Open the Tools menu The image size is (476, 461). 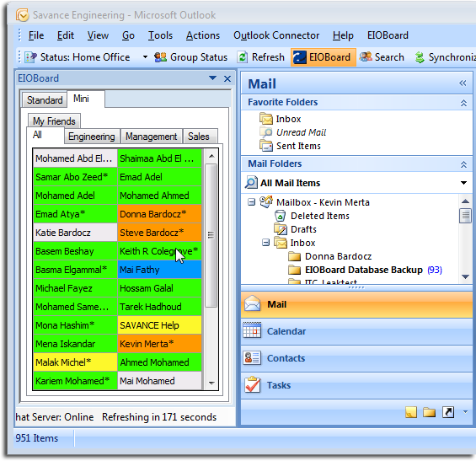coord(160,35)
